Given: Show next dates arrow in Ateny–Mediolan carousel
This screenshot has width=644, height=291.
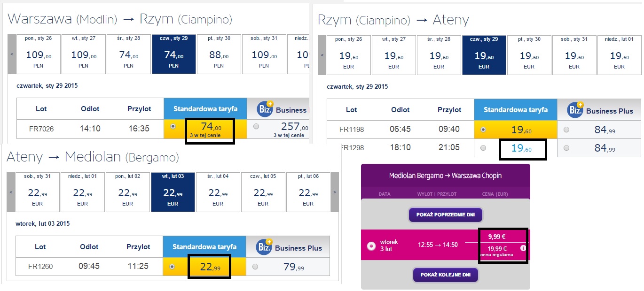Looking at the screenshot, I should click(335, 192).
